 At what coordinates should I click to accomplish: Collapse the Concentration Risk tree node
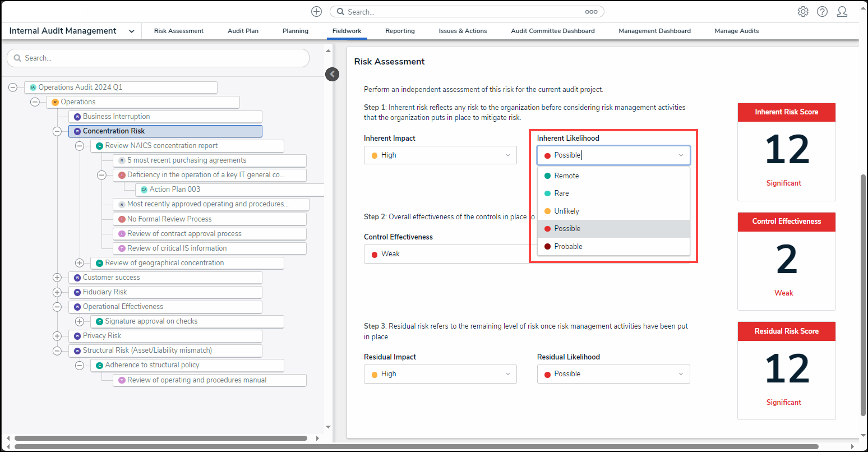[x=57, y=131]
